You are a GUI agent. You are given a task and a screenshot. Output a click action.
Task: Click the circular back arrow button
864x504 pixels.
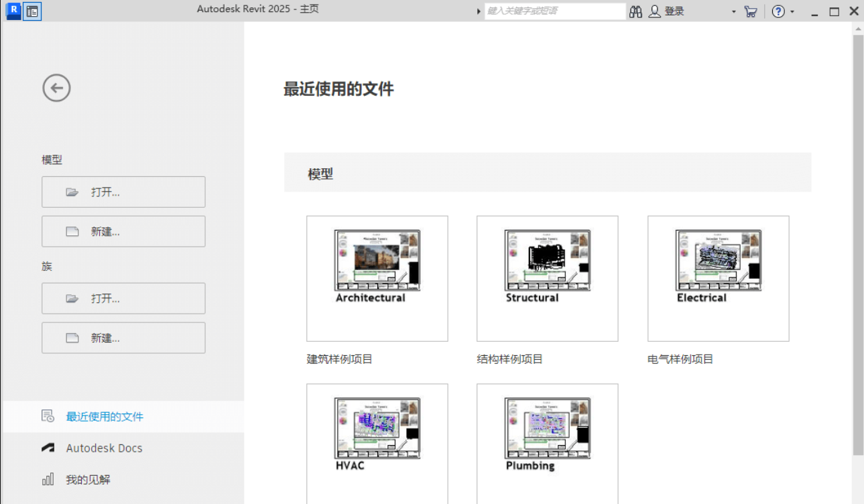click(56, 88)
